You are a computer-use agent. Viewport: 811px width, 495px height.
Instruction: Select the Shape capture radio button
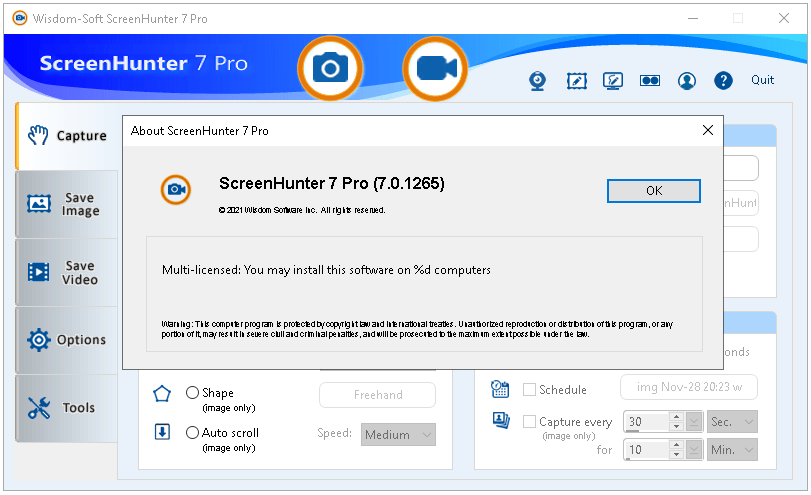click(192, 393)
